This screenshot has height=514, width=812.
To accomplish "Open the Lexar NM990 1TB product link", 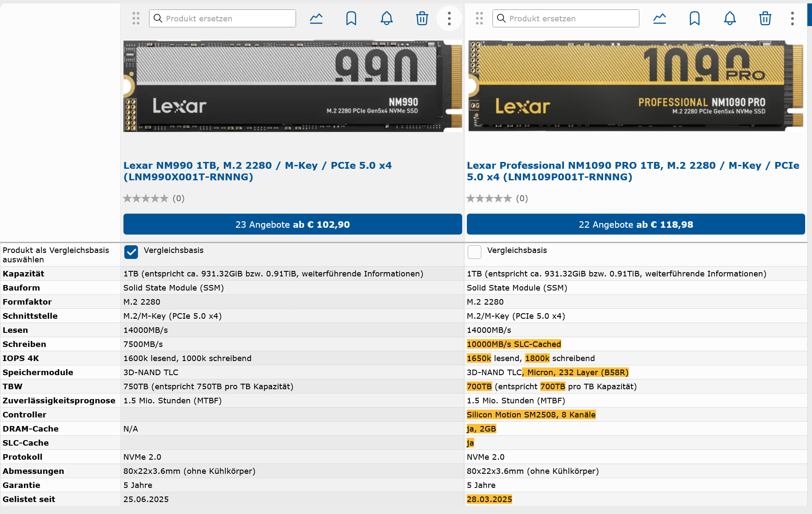I will [258, 171].
